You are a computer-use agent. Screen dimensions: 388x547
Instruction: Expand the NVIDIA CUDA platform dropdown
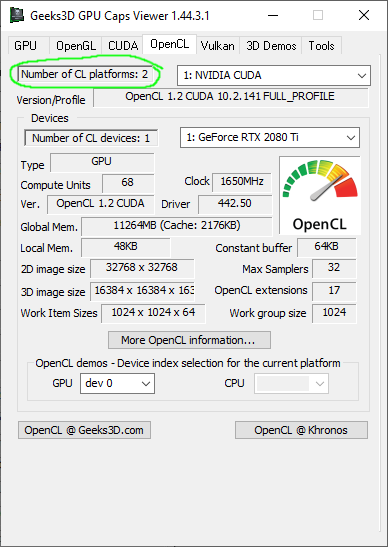(274, 75)
